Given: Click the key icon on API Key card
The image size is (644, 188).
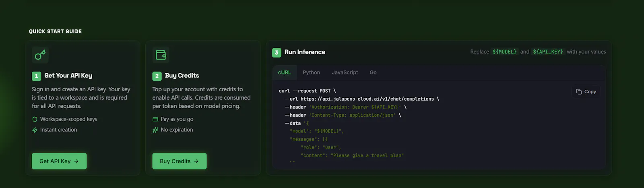Looking at the screenshot, I should (40, 55).
